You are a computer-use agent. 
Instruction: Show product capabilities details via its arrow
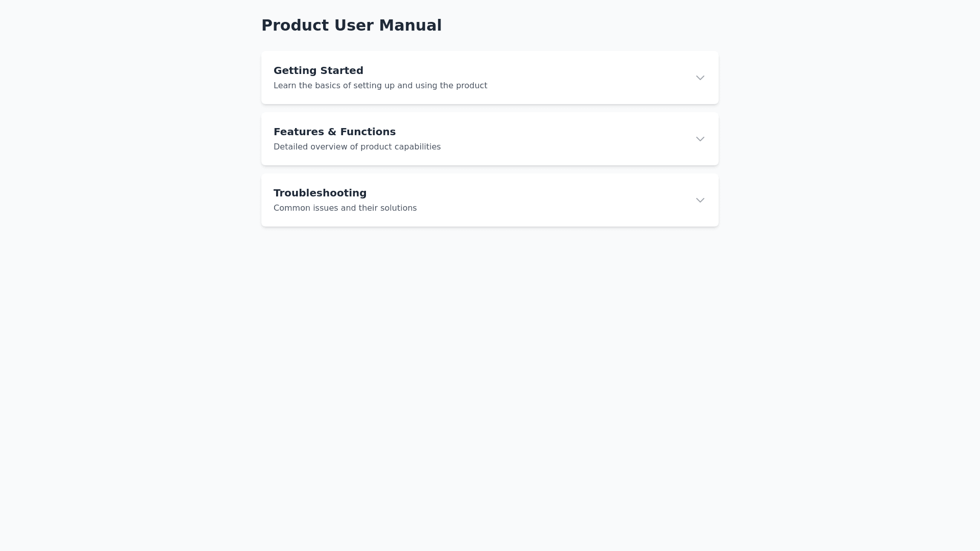700,139
